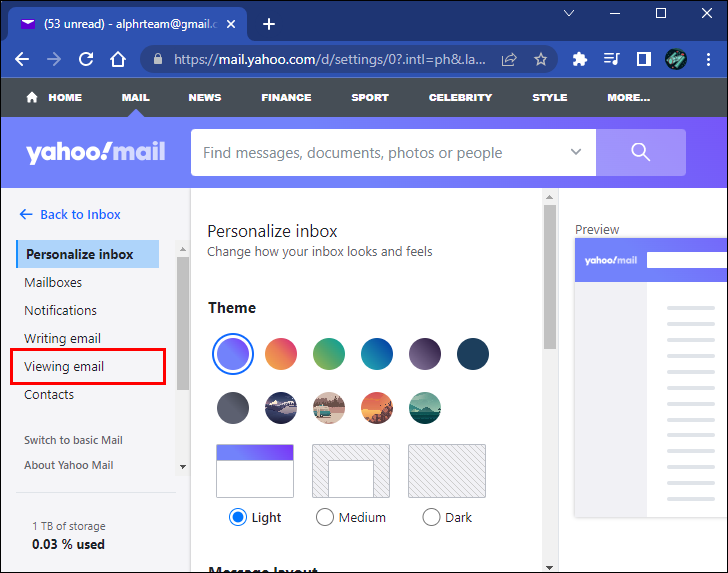This screenshot has height=573, width=728.
Task: Pick the purple-blue theme swatch
Action: click(x=233, y=354)
